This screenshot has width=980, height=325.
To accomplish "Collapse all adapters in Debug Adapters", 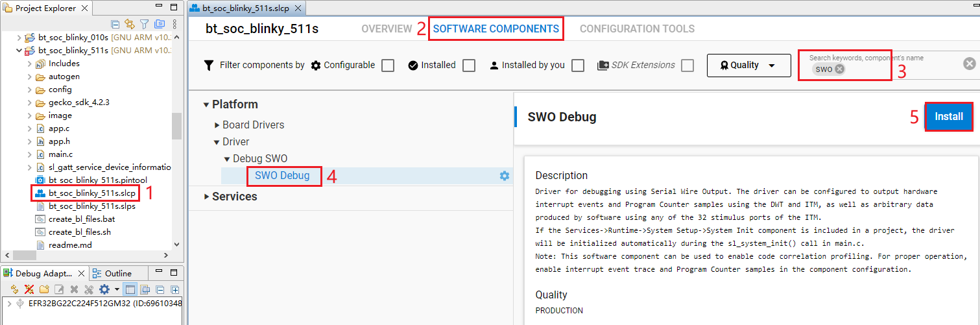I will 160,289.
